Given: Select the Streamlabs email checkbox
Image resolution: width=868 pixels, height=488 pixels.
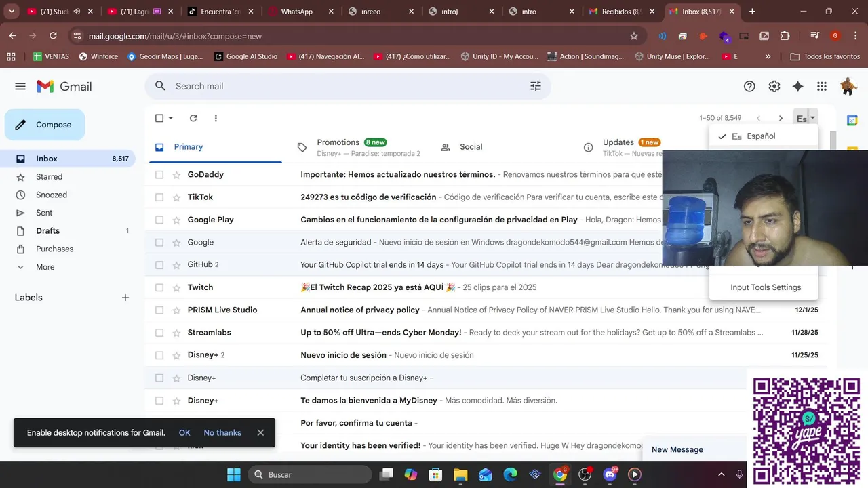Looking at the screenshot, I should [x=159, y=333].
